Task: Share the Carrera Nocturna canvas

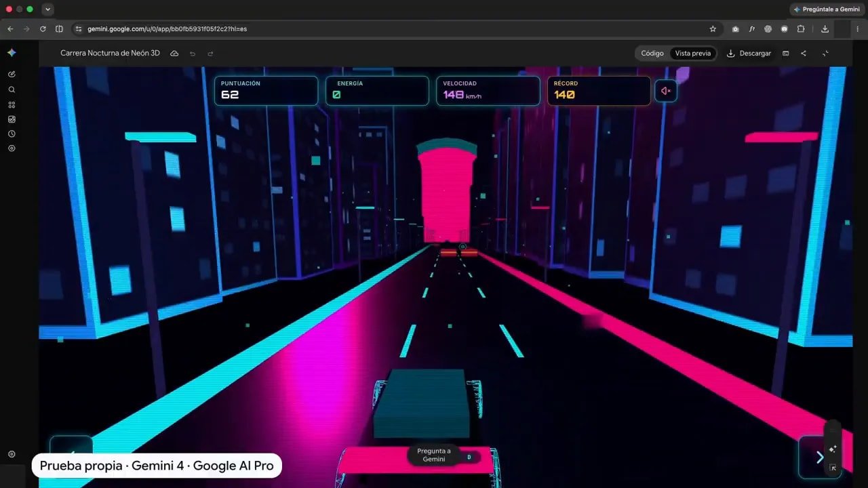Action: [x=804, y=54]
